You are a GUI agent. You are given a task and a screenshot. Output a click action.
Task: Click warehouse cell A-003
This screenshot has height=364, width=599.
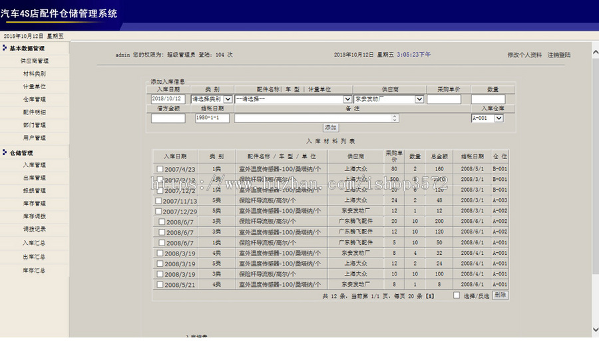coord(500,200)
